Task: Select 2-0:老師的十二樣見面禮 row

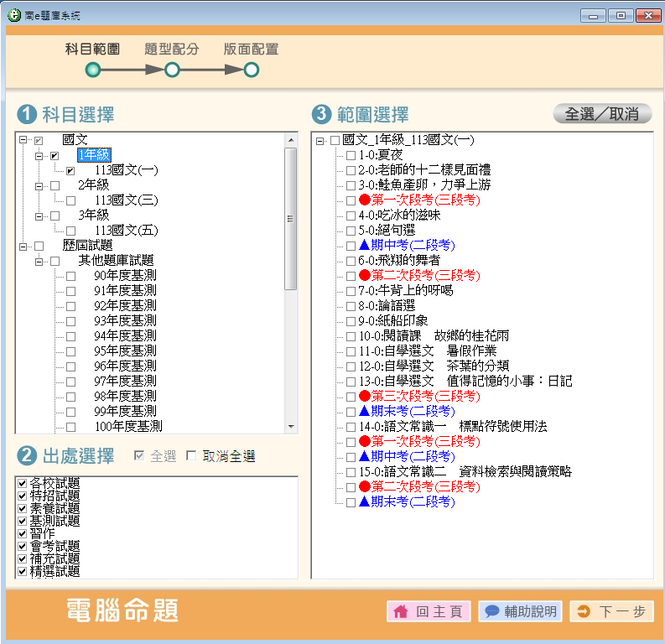Action: pos(424,170)
